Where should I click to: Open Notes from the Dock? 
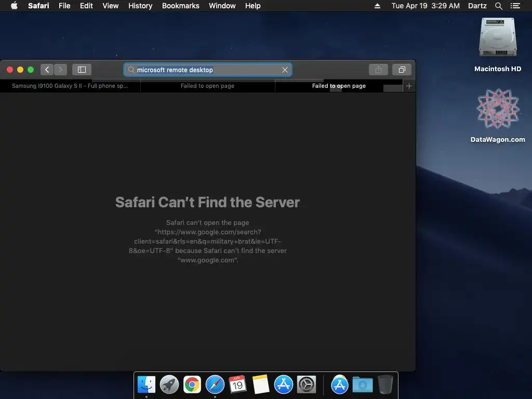coord(261,385)
